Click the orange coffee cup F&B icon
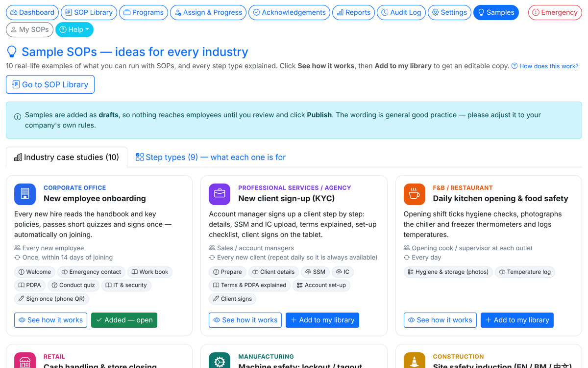 (x=414, y=194)
